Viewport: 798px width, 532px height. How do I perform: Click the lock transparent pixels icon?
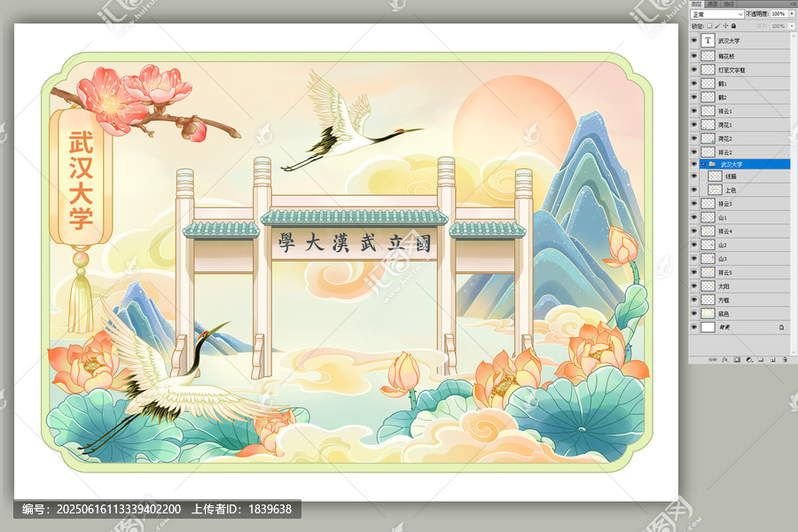click(709, 26)
